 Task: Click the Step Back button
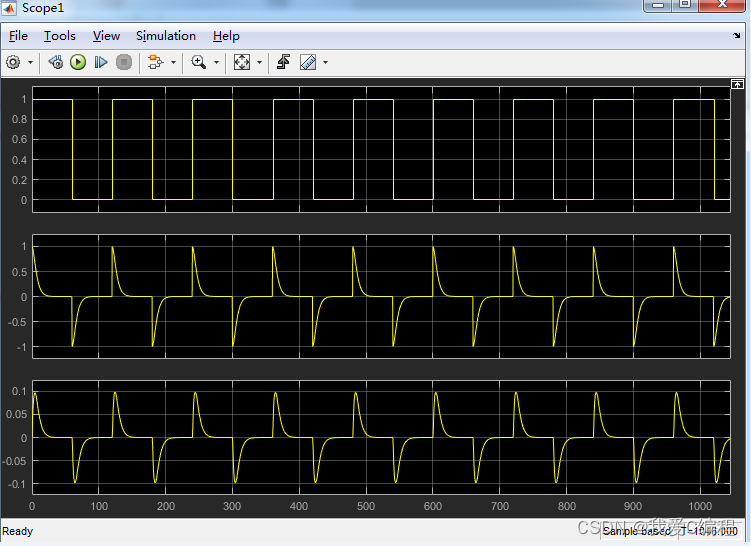coord(56,62)
